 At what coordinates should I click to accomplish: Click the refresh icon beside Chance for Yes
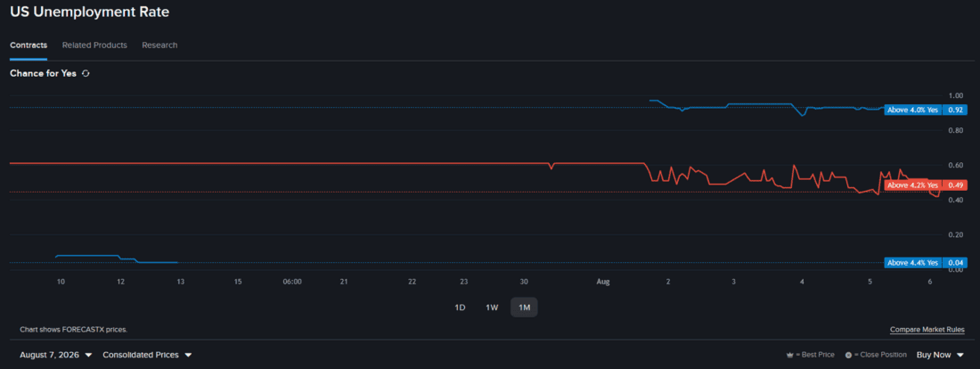pos(86,73)
